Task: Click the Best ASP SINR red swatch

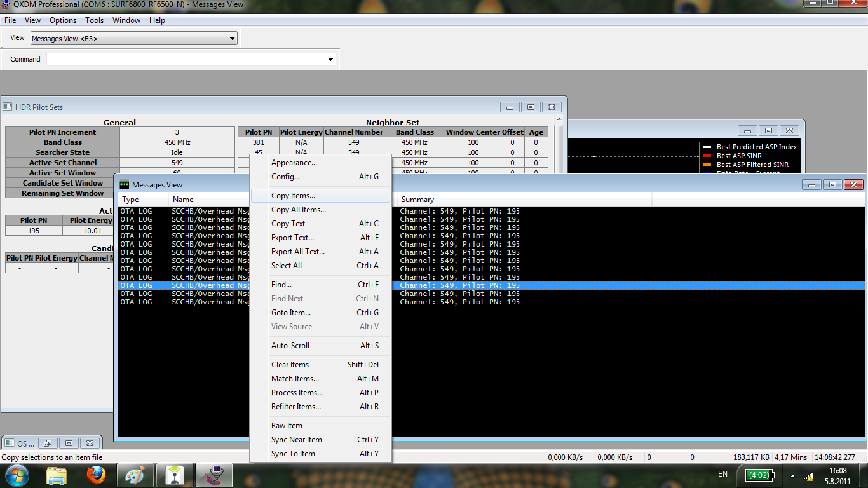Action: (x=707, y=156)
